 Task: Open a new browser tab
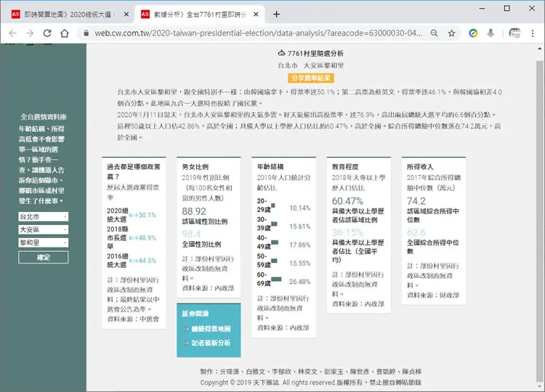tap(276, 15)
